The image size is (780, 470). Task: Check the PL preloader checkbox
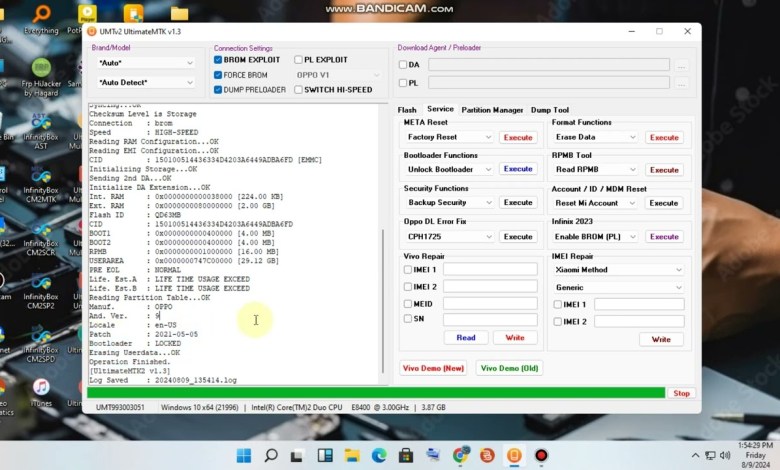(x=403, y=83)
